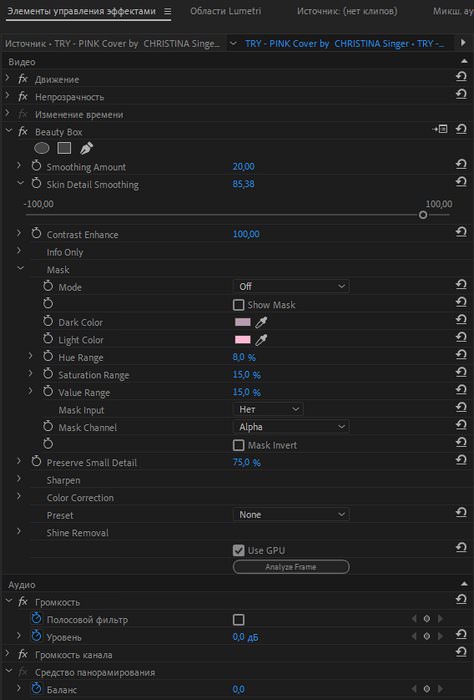Open effect controls panel menu icon
This screenshot has height=700, width=474.
tap(167, 12)
